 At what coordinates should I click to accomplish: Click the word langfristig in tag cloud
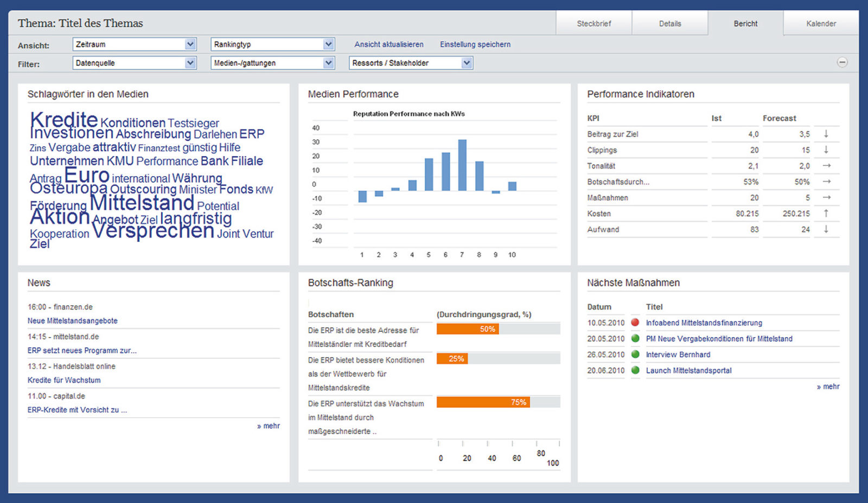coord(196,218)
